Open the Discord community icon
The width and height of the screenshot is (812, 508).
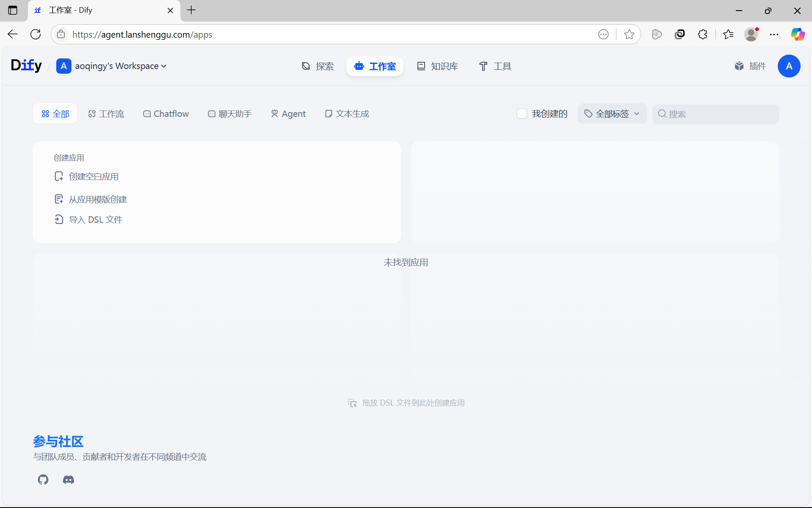(69, 480)
